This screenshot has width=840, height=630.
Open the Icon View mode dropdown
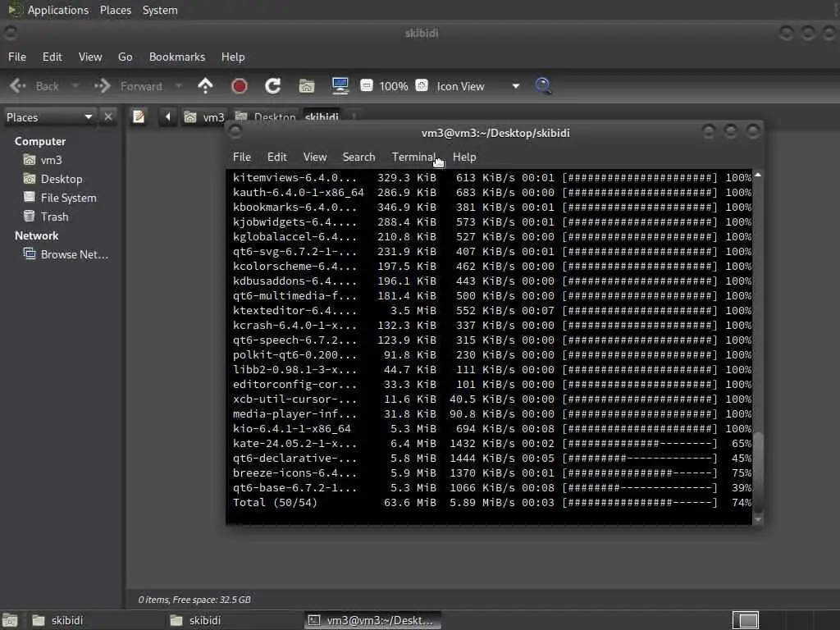[x=478, y=86]
